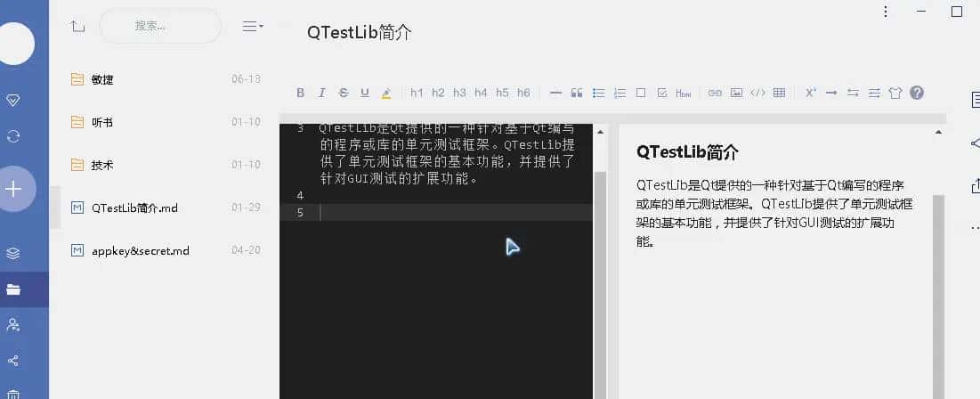Open the contacts icon in the sidebar
The width and height of the screenshot is (980, 399).
pyautogui.click(x=13, y=324)
